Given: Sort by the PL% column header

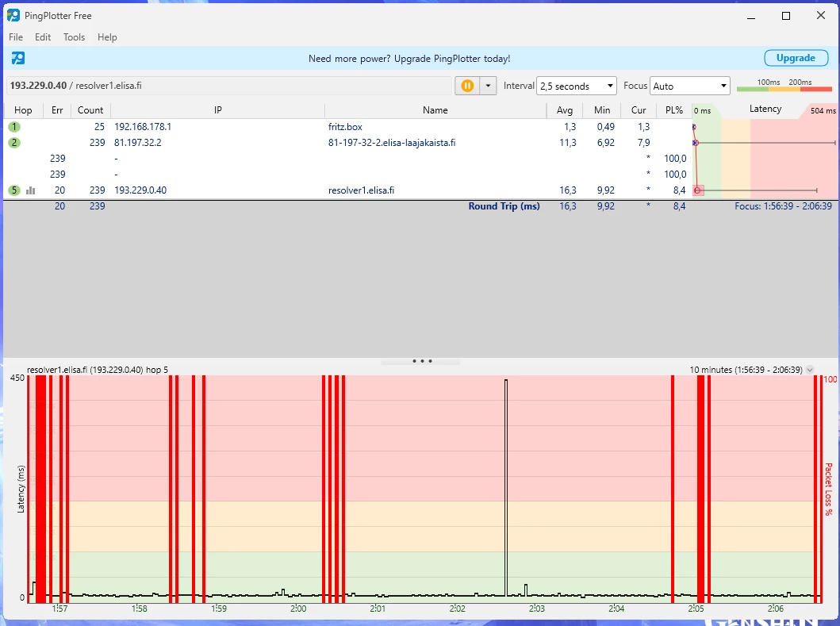Looking at the screenshot, I should (x=675, y=110).
